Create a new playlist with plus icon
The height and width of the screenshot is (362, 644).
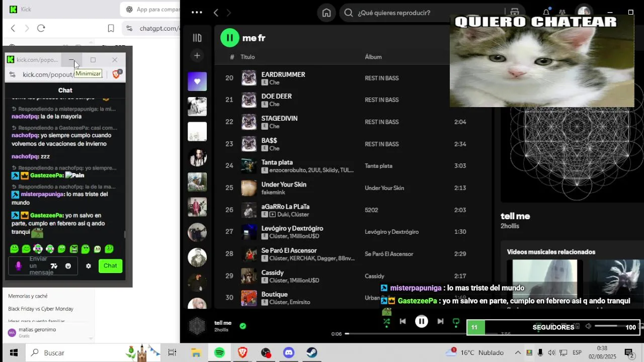tap(197, 55)
